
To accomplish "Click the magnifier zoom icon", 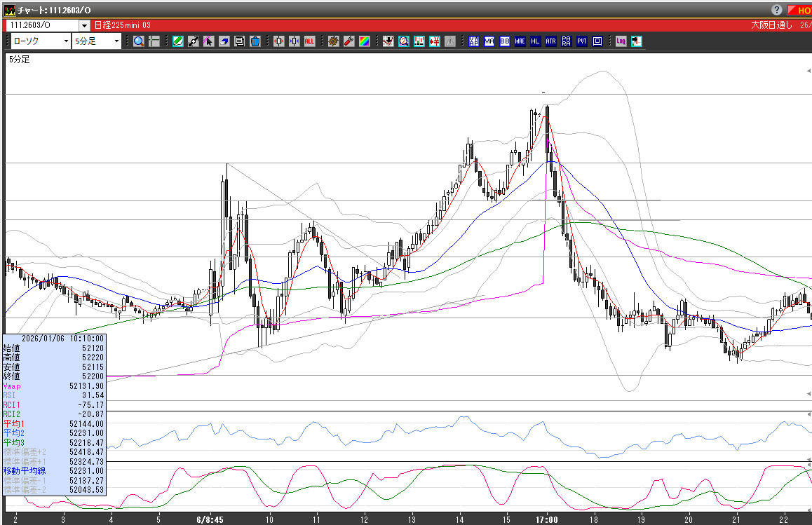I will coord(139,41).
